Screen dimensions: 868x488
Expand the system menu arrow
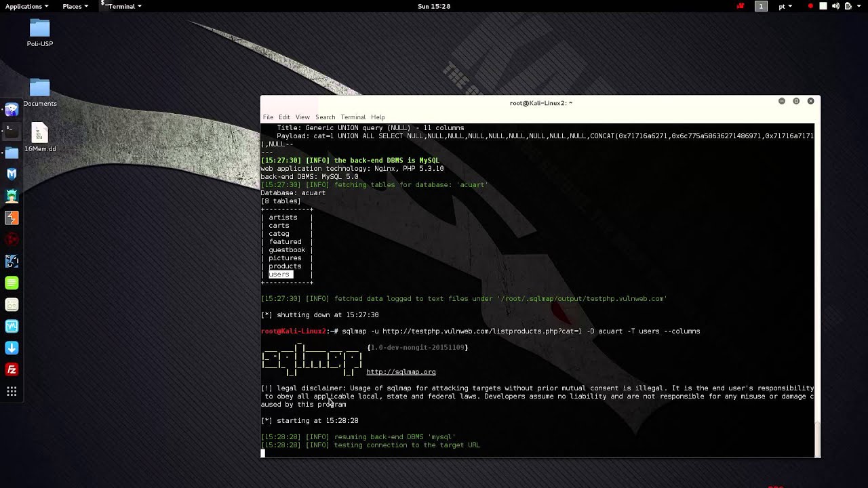(x=860, y=6)
